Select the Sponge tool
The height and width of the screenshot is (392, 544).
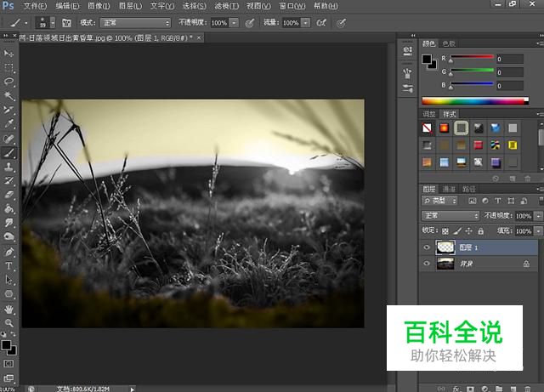point(8,237)
